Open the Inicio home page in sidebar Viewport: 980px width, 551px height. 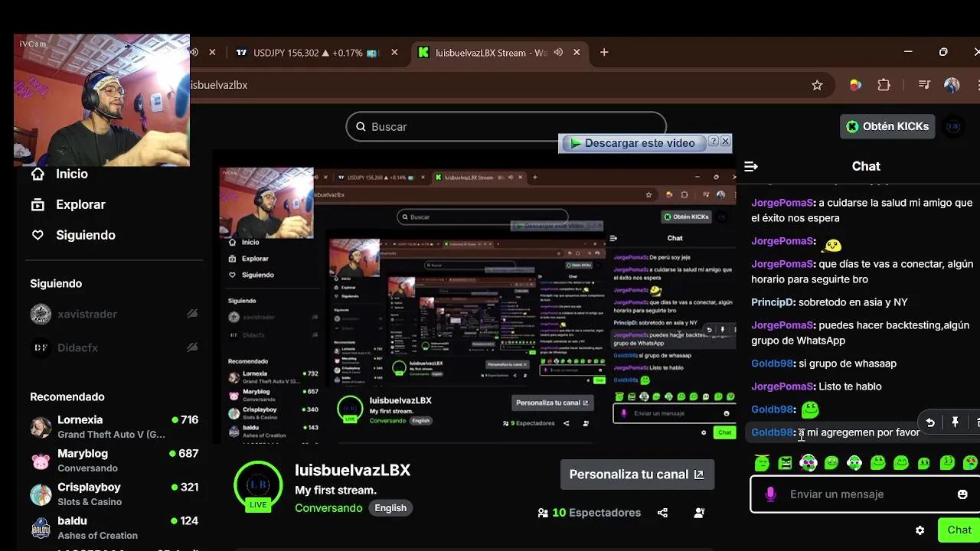60,174
